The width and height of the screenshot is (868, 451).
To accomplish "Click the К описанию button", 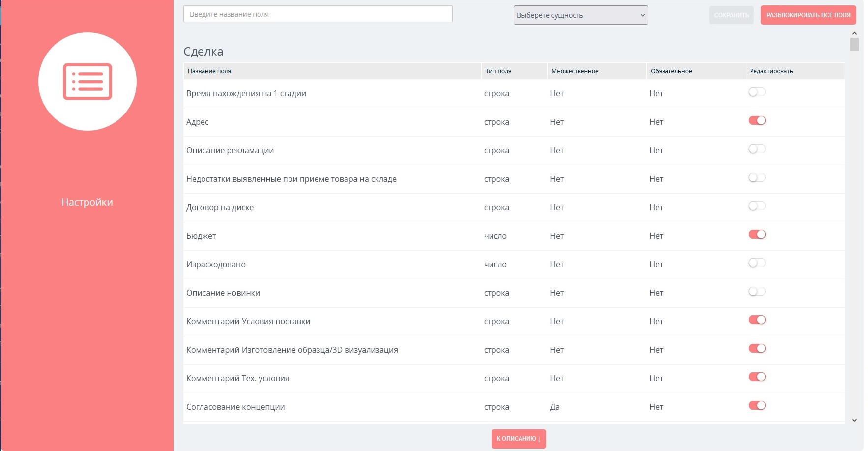I will click(x=518, y=439).
